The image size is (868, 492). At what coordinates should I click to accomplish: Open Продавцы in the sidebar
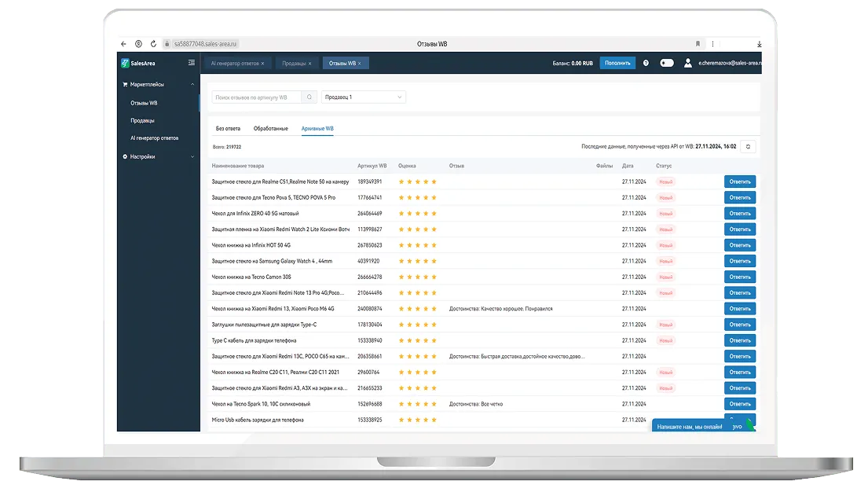pyautogui.click(x=142, y=120)
